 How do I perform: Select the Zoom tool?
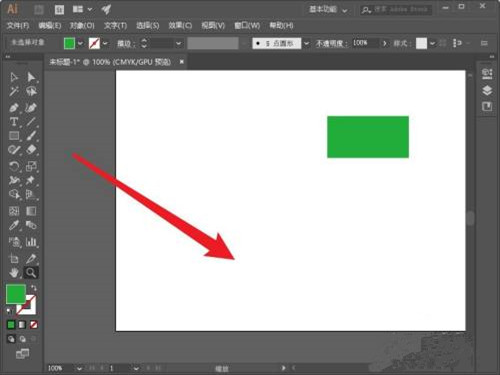[x=31, y=273]
